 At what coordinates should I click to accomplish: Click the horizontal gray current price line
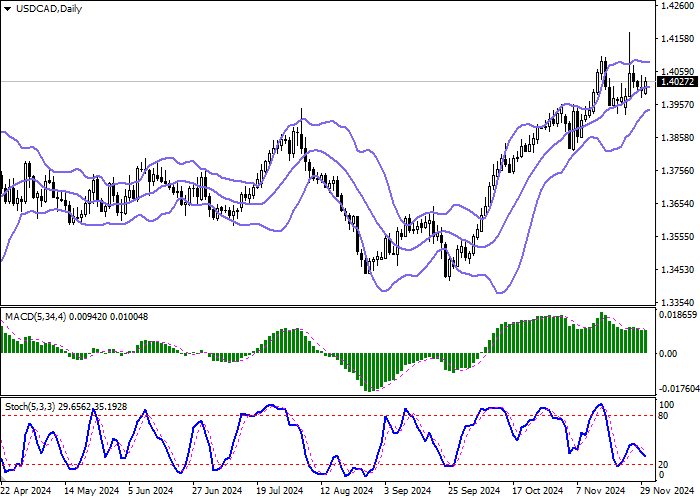328,82
